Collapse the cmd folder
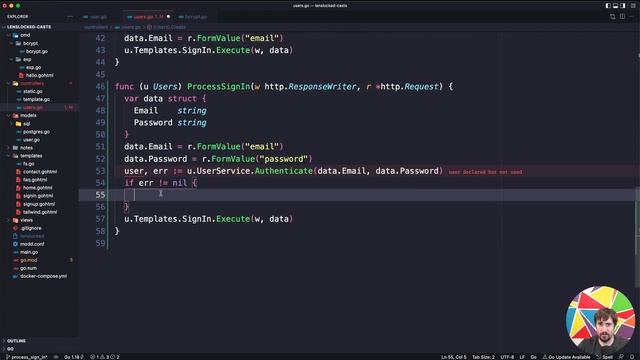The image size is (640, 360). point(25,35)
